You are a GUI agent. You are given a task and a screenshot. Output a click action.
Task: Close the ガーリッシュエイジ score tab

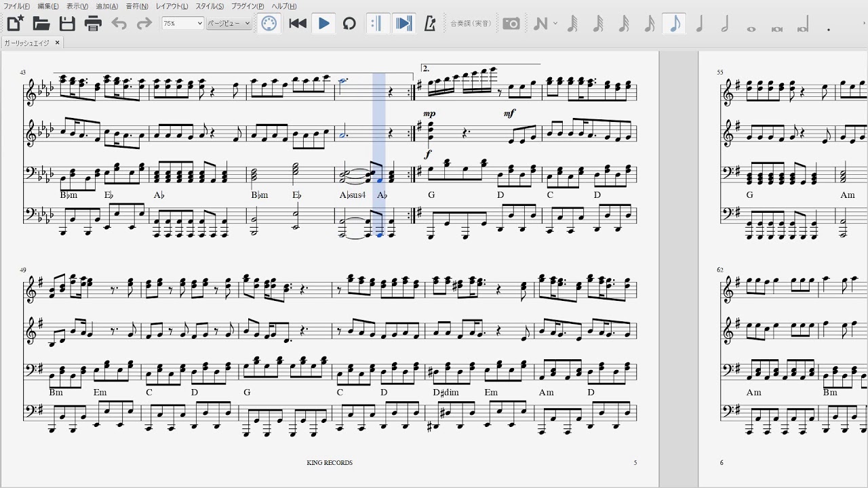coord(58,43)
